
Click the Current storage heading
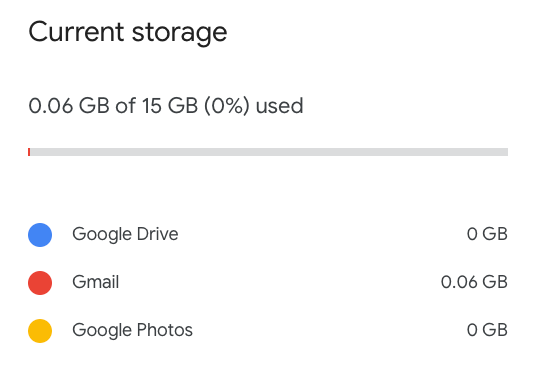128,32
